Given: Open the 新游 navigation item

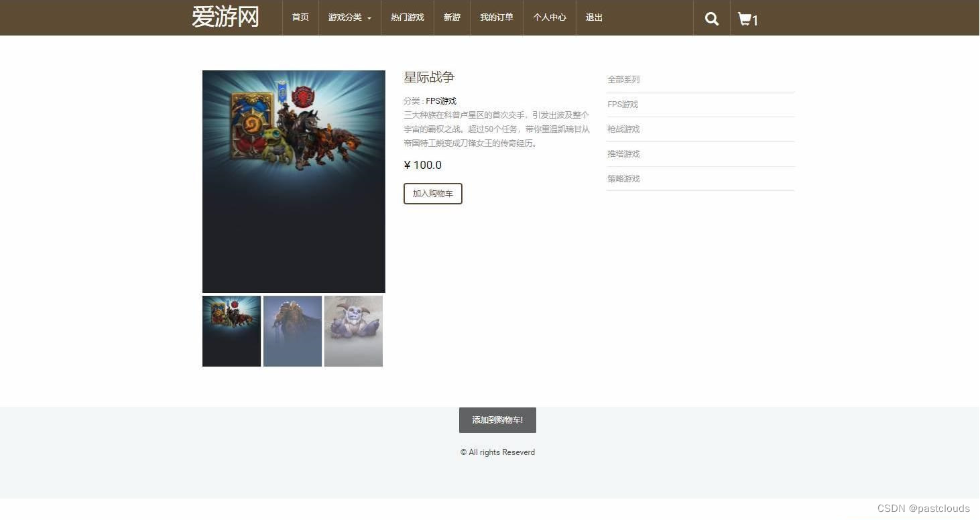Looking at the screenshot, I should pos(452,18).
